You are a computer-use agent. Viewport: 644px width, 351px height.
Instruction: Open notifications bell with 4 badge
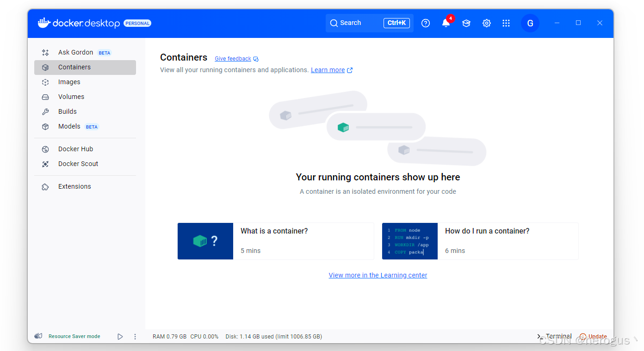[x=446, y=23]
